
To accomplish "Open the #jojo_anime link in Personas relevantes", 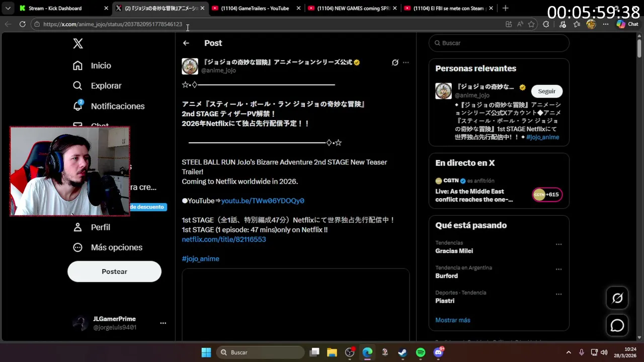I will [x=542, y=137].
